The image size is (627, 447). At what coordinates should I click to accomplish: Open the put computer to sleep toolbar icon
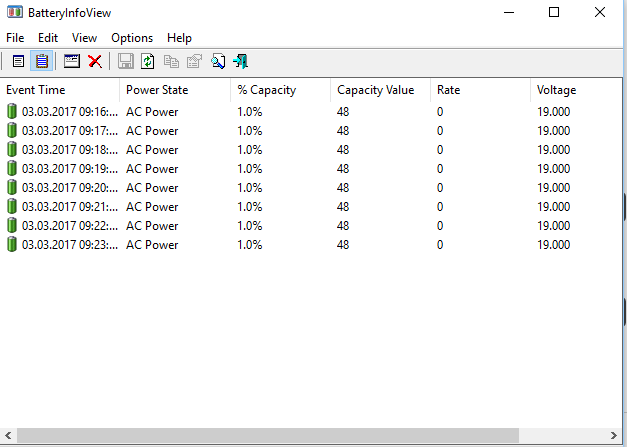pos(72,61)
